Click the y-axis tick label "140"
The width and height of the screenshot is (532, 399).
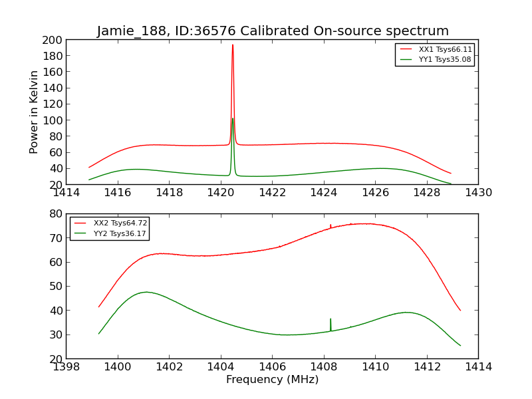click(53, 88)
